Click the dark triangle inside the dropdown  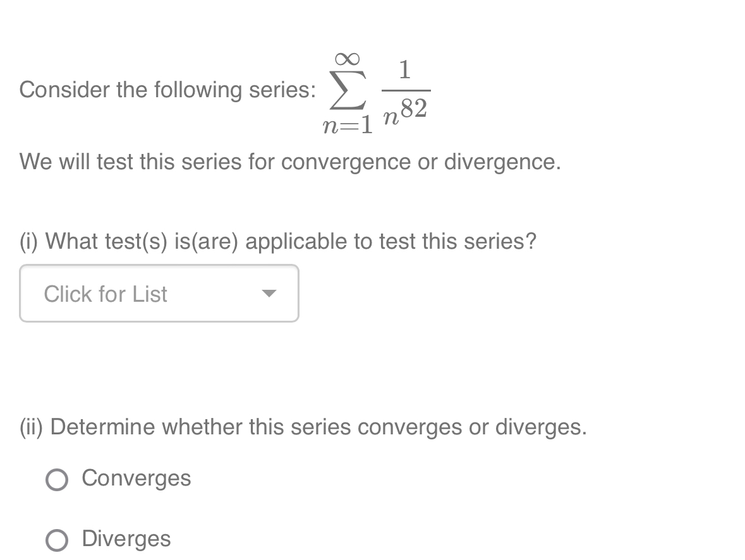point(270,292)
